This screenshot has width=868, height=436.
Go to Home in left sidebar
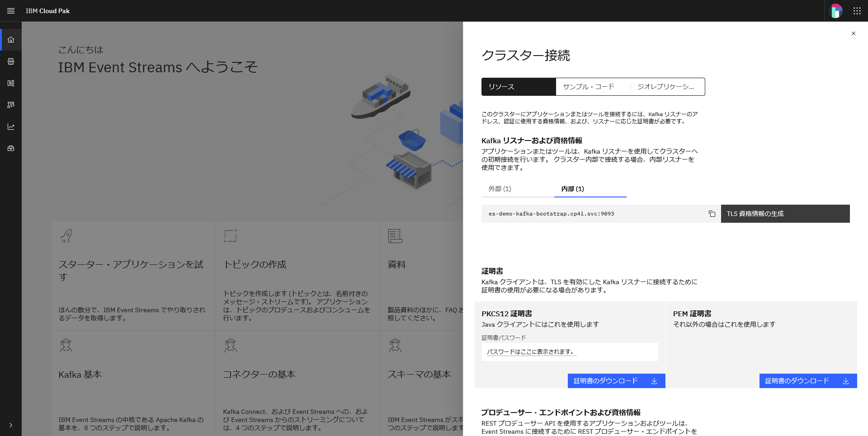coord(11,40)
